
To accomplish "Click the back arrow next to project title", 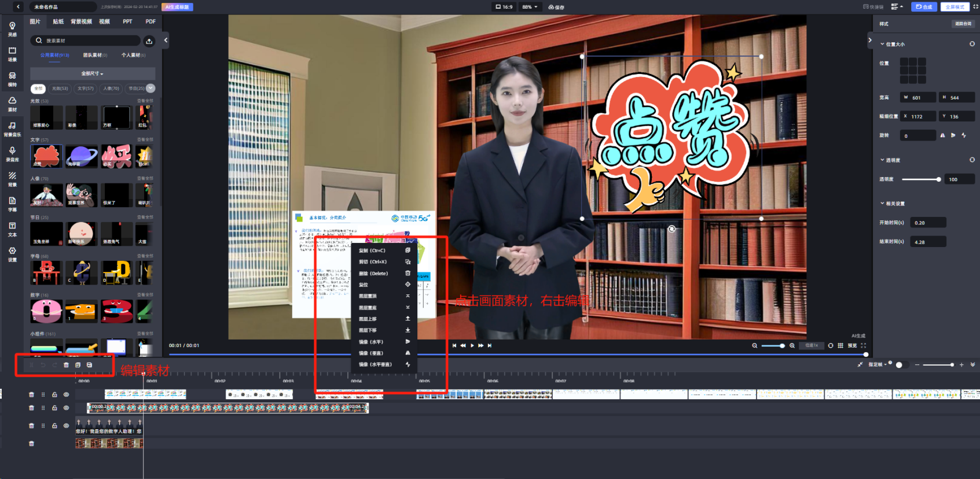I will pyautogui.click(x=18, y=7).
